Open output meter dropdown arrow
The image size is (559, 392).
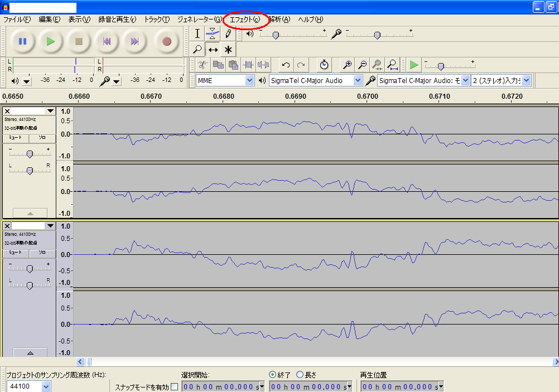point(26,81)
